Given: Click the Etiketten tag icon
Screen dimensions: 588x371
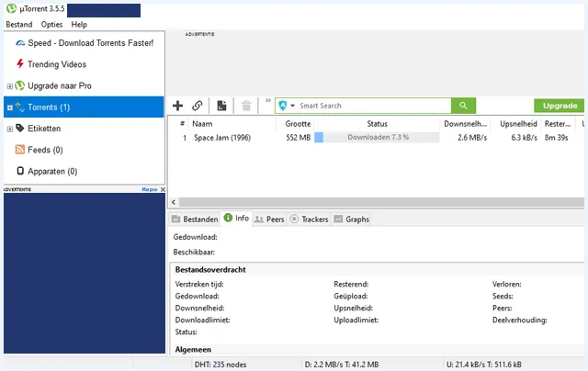Looking at the screenshot, I should (20, 129).
